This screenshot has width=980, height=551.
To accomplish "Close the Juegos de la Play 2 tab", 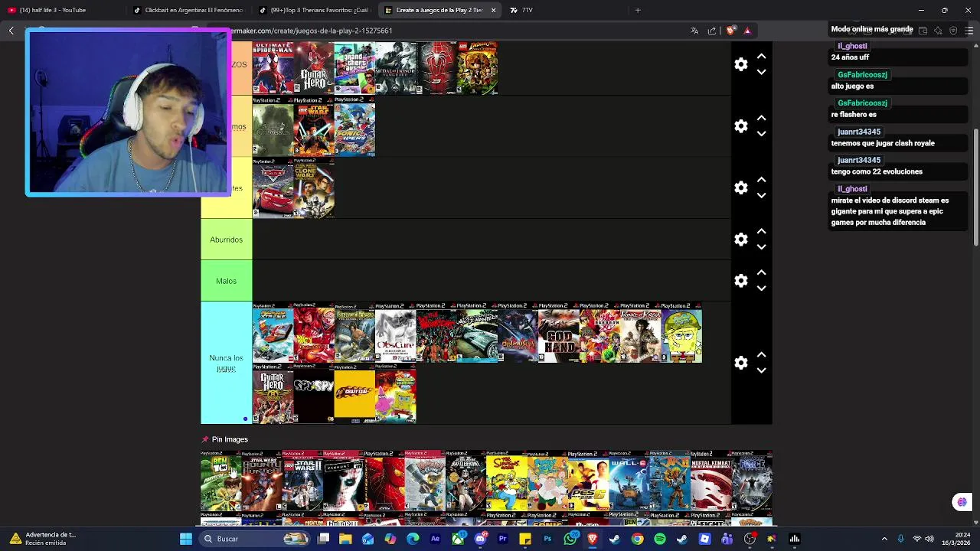I will click(x=493, y=10).
